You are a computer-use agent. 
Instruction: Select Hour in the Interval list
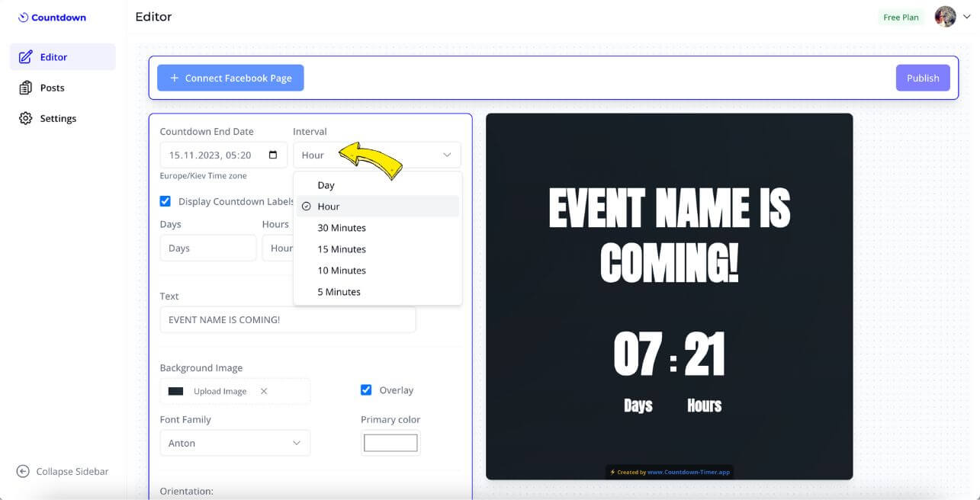(329, 206)
